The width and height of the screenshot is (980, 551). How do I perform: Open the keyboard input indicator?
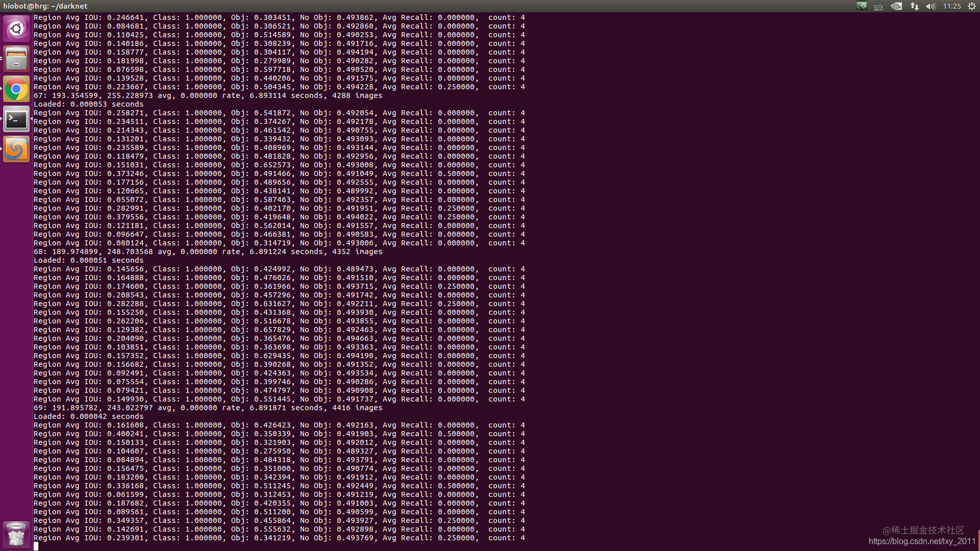click(x=878, y=6)
